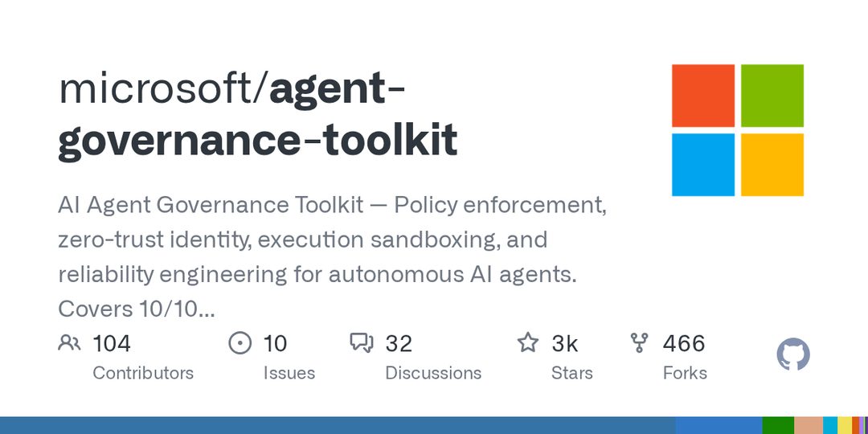Image resolution: width=868 pixels, height=434 pixels.
Task: Click the microsoft owner name in title
Action: 158,90
